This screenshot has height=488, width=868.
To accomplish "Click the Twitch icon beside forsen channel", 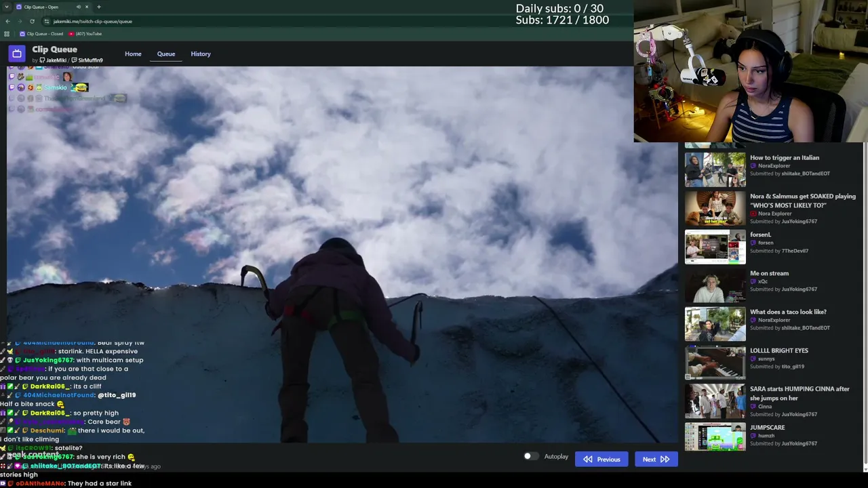I will point(753,243).
